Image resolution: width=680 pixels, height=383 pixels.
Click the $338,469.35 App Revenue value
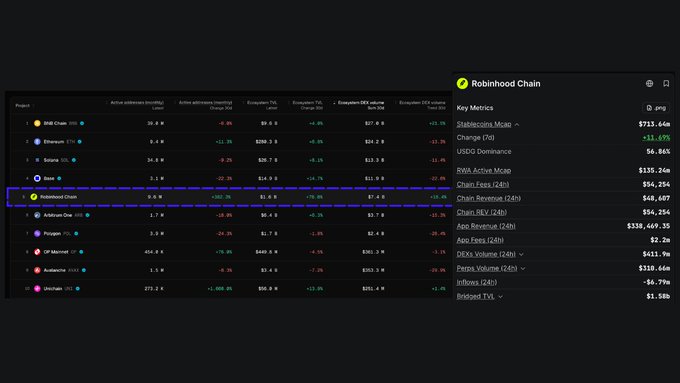[648, 226]
